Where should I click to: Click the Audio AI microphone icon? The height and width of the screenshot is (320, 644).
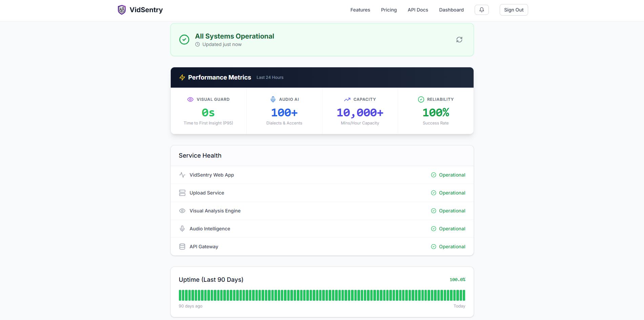[x=273, y=99]
